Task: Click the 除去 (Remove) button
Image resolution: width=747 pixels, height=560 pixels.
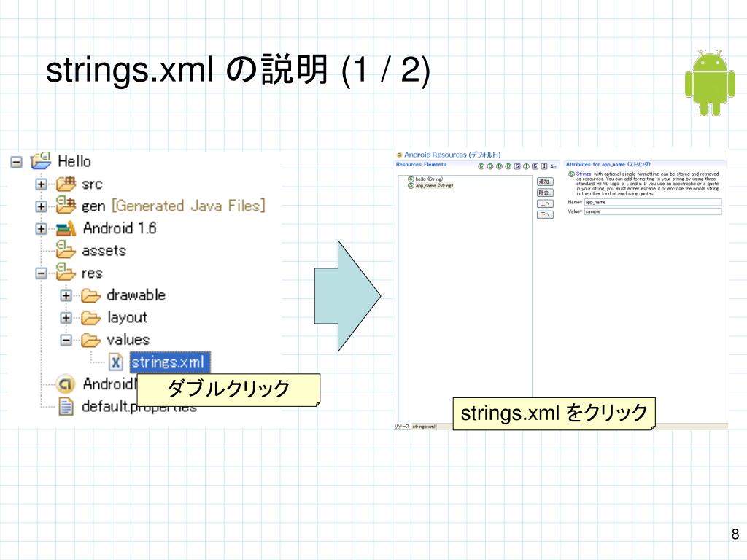Action: click(x=545, y=192)
